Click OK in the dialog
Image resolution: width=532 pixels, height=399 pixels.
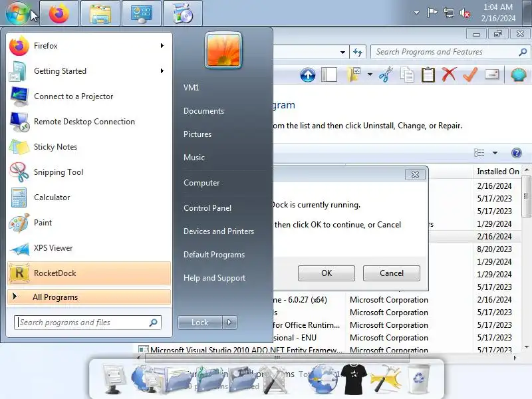(x=327, y=273)
